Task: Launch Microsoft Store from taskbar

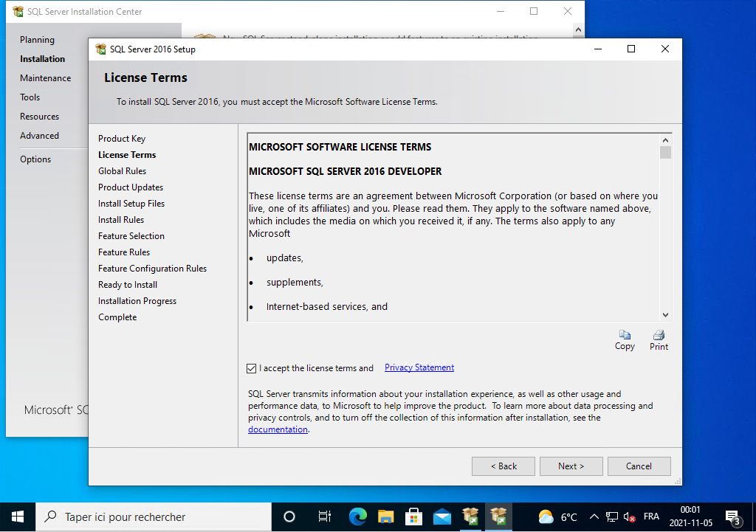Action: tap(413, 517)
